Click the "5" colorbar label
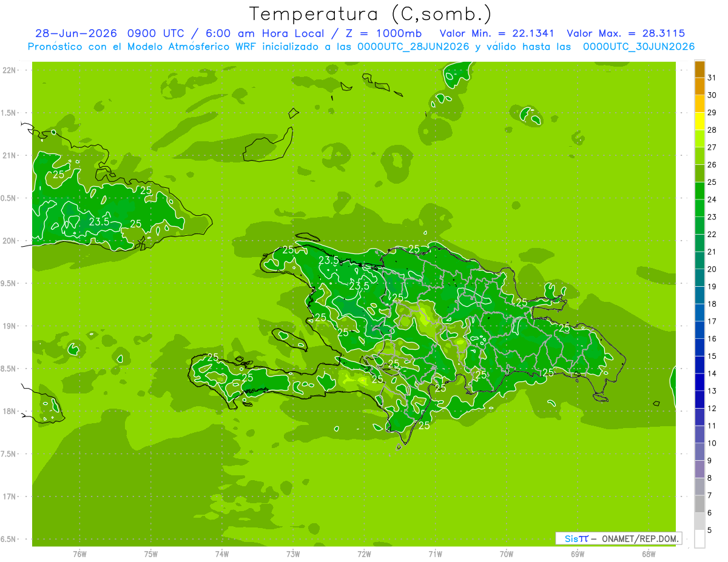 click(709, 530)
